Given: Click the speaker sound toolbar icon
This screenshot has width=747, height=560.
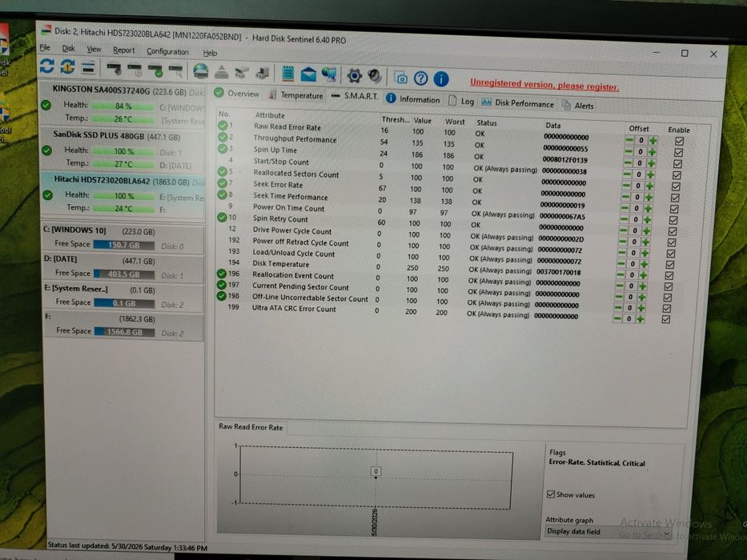Looking at the screenshot, I should pos(375,76).
